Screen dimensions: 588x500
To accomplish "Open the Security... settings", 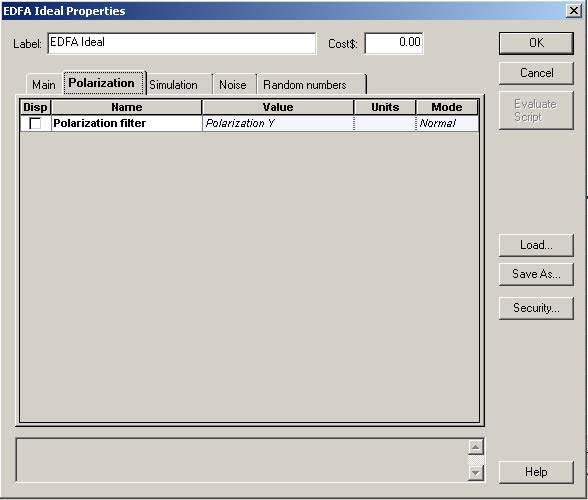I will [x=536, y=308].
